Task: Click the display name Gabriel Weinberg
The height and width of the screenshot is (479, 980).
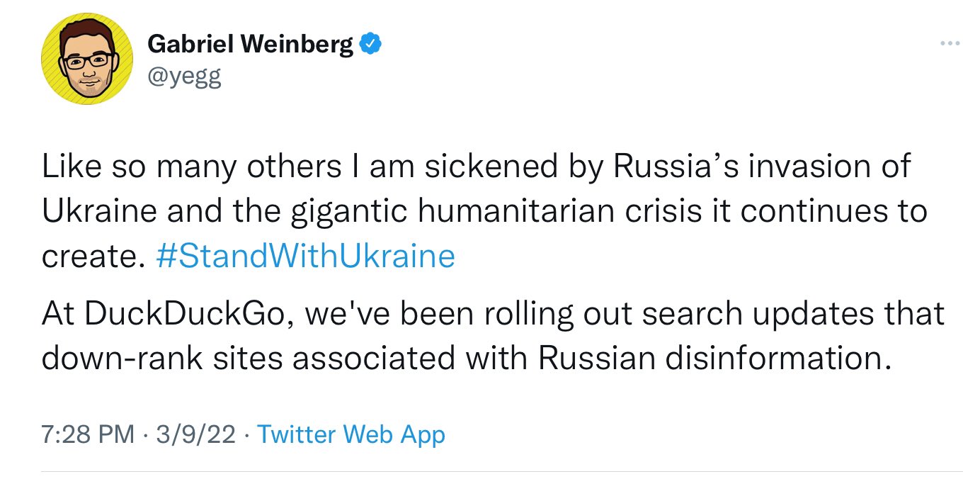Action: point(250,45)
